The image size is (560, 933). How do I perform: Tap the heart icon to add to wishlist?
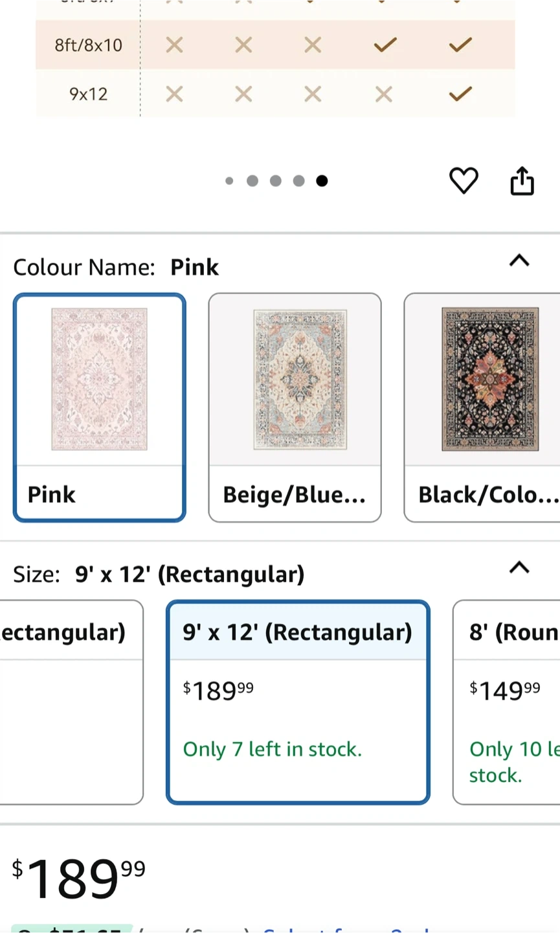pos(464,181)
